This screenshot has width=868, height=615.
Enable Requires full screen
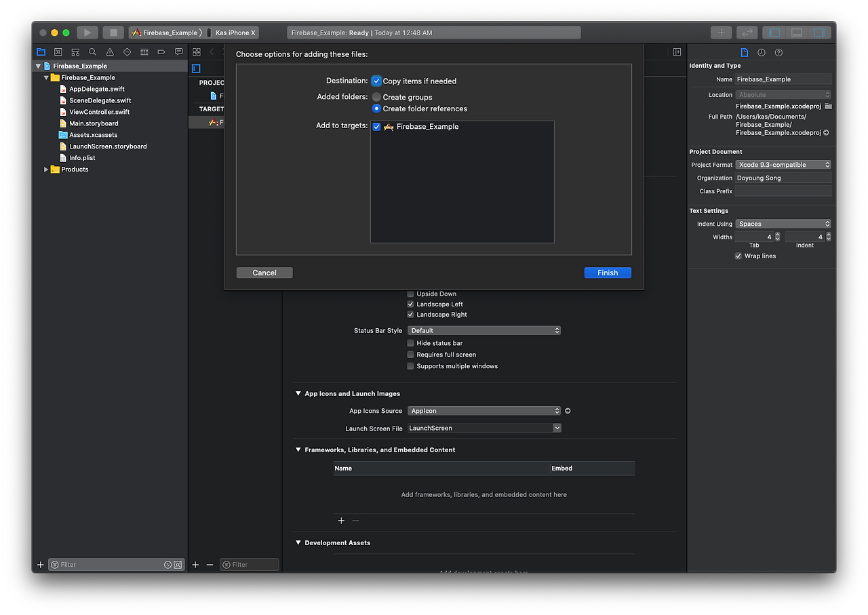pyautogui.click(x=410, y=355)
